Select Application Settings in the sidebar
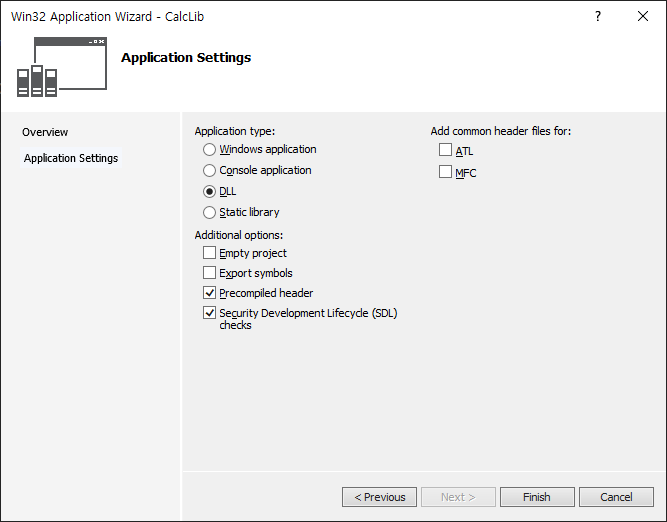Screen dimensions: 667x522 tap(71, 158)
